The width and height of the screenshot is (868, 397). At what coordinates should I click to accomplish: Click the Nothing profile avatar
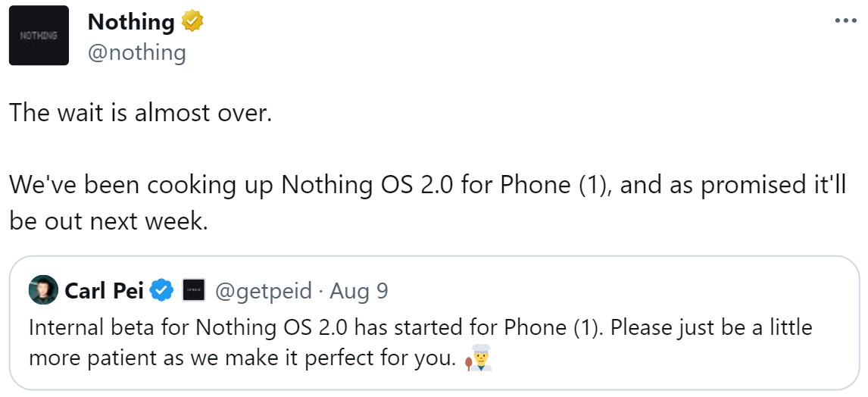[x=39, y=36]
